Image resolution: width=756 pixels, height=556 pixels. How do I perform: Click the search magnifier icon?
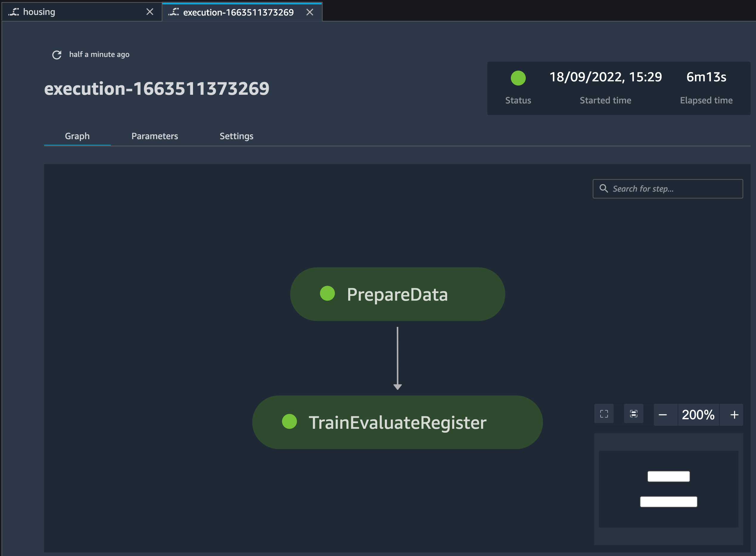(603, 189)
